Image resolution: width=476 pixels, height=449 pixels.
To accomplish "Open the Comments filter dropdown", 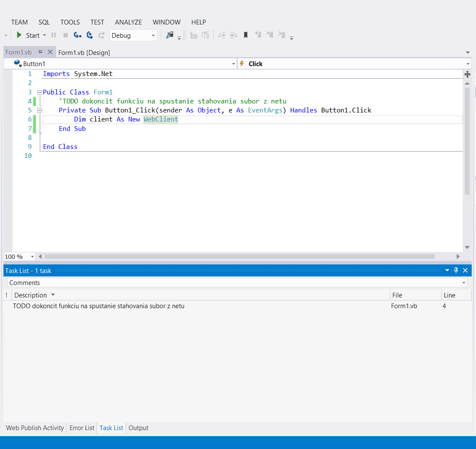I will tap(464, 282).
